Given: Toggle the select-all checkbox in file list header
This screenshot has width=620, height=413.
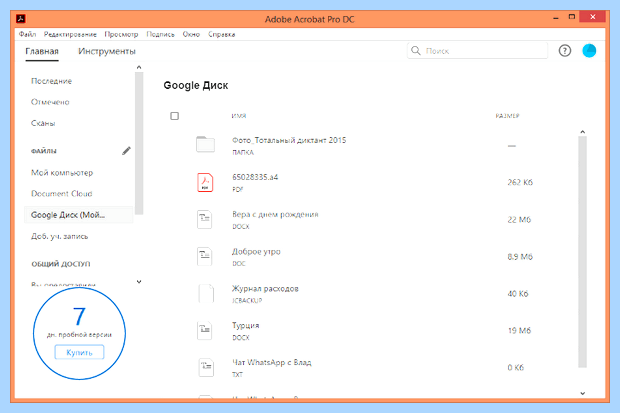Looking at the screenshot, I should coord(174,116).
